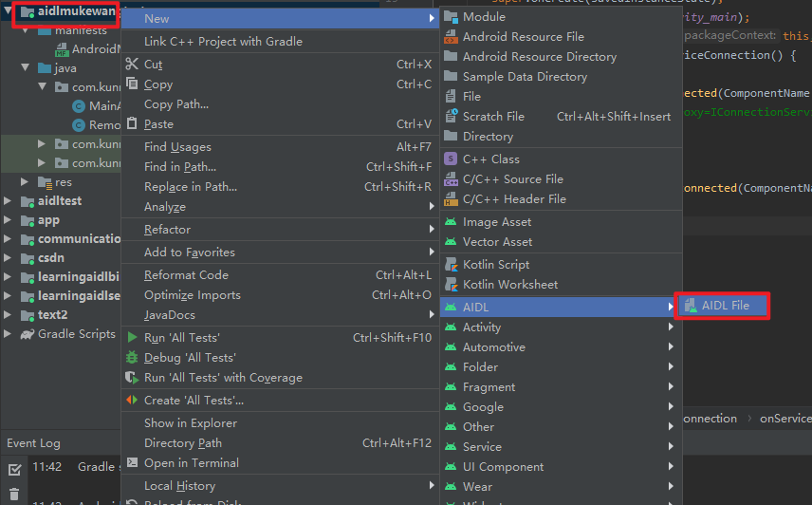
Task: Click the Vector Asset android icon
Action: [x=451, y=241]
